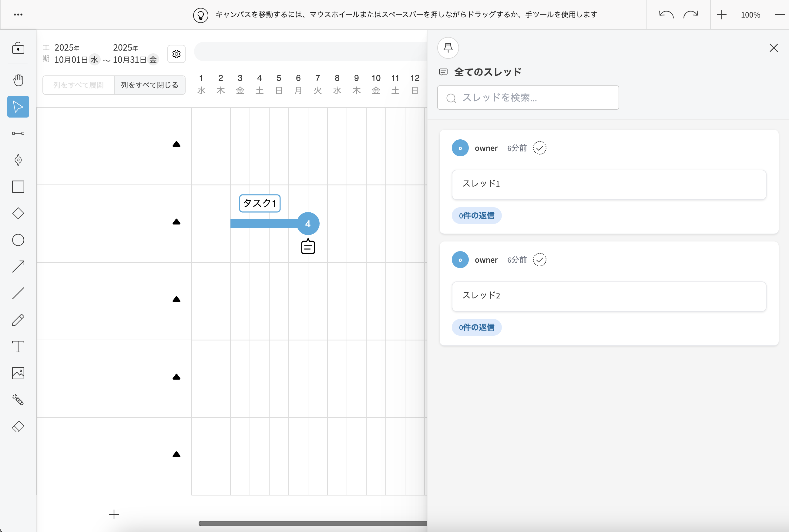Screen dimensions: 789x532
Task: Select the text tool
Action: 18,347
